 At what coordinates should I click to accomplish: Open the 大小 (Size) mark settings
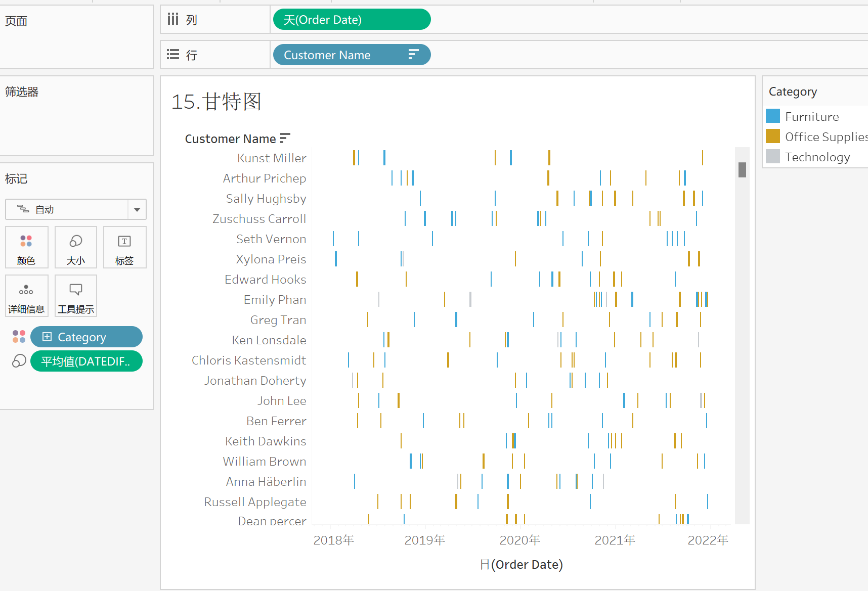point(75,247)
